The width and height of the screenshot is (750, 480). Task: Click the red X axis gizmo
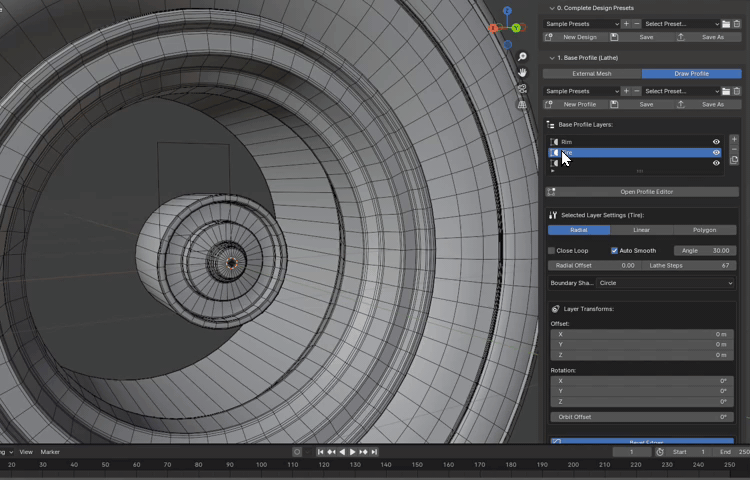click(x=493, y=28)
